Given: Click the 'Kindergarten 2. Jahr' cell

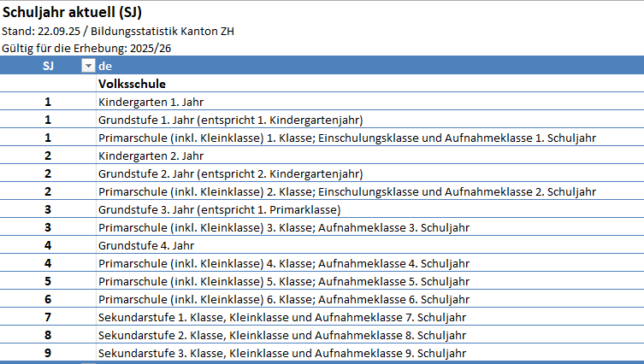Looking at the screenshot, I should click(x=151, y=156).
